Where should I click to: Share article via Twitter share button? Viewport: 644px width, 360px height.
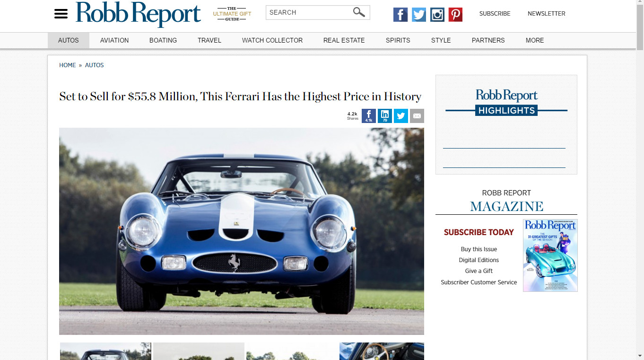click(401, 116)
